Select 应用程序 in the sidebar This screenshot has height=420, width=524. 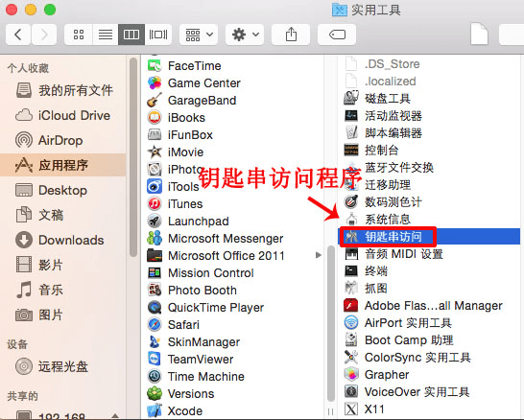(x=62, y=165)
